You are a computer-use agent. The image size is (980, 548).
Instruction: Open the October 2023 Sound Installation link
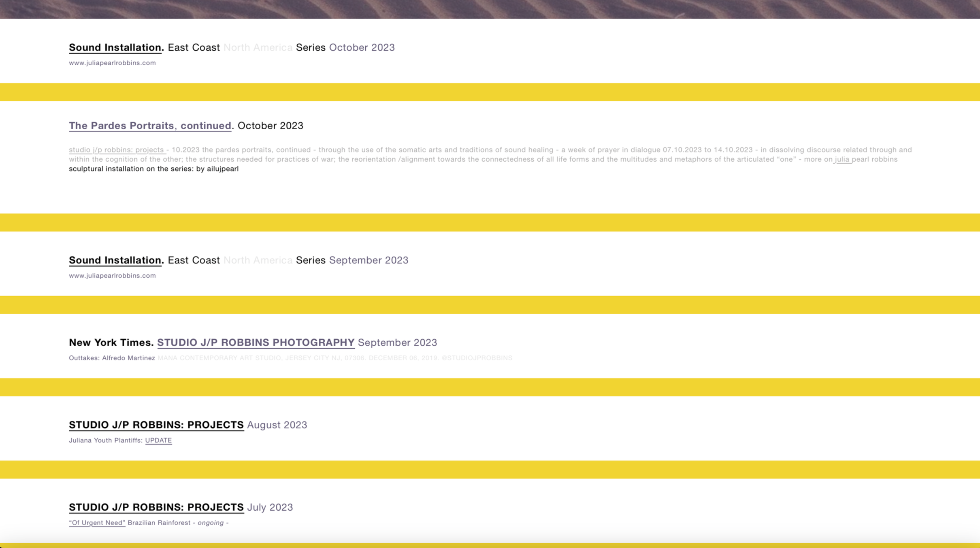pyautogui.click(x=115, y=47)
